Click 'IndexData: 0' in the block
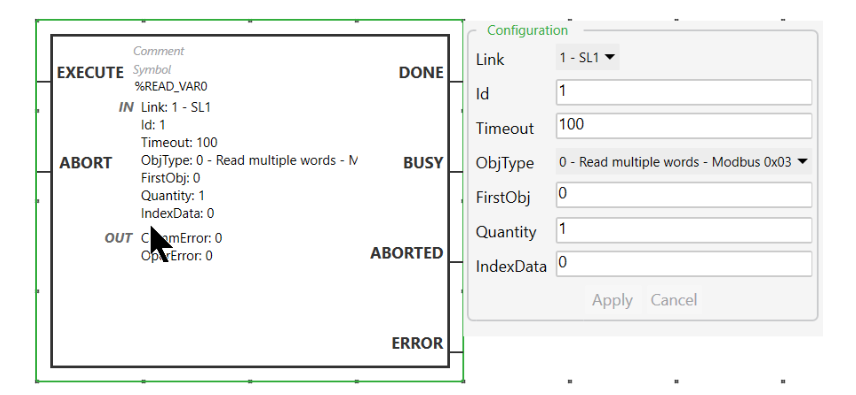Viewport: 856px width, 395px height. pyautogui.click(x=177, y=213)
